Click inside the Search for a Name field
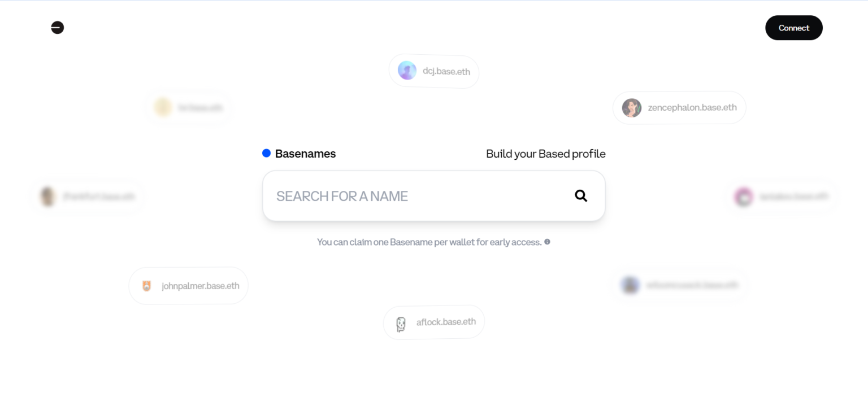 [396, 195]
